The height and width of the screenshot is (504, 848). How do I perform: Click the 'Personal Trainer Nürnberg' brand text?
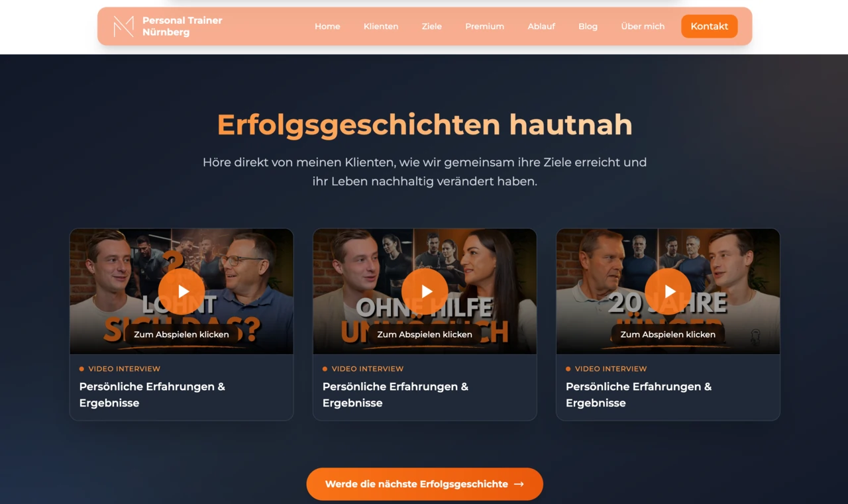tap(182, 26)
